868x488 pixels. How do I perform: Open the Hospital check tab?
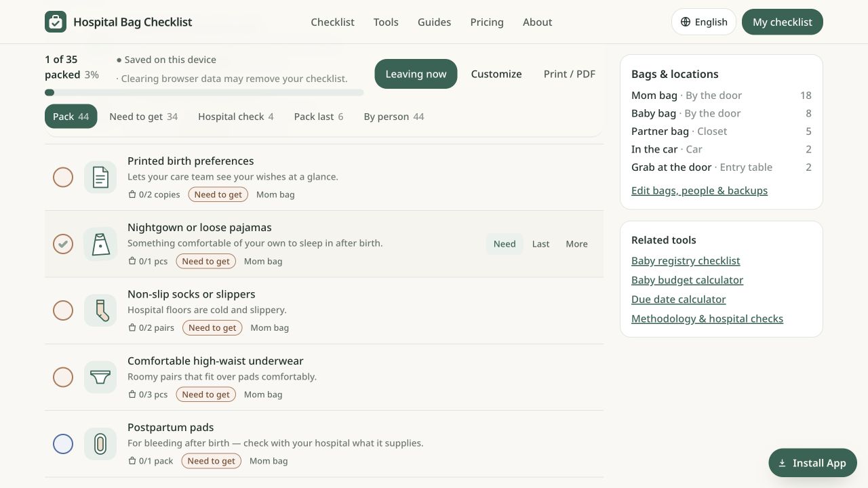[x=236, y=117]
